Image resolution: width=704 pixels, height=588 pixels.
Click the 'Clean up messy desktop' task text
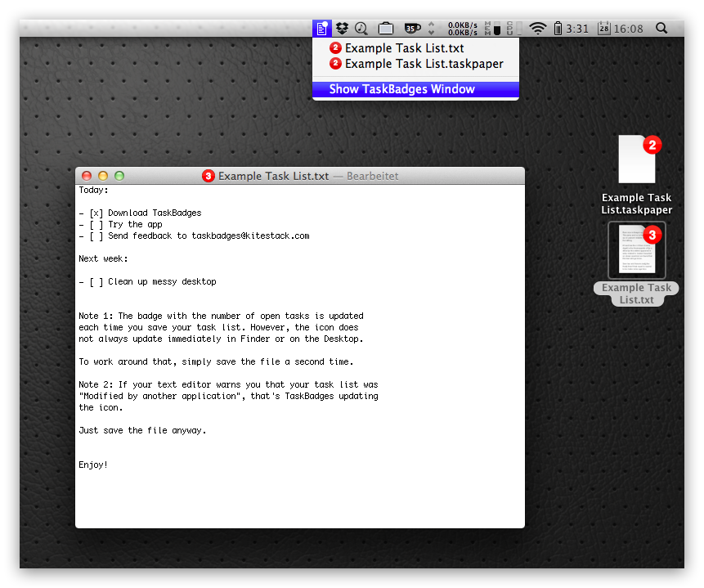pyautogui.click(x=162, y=281)
